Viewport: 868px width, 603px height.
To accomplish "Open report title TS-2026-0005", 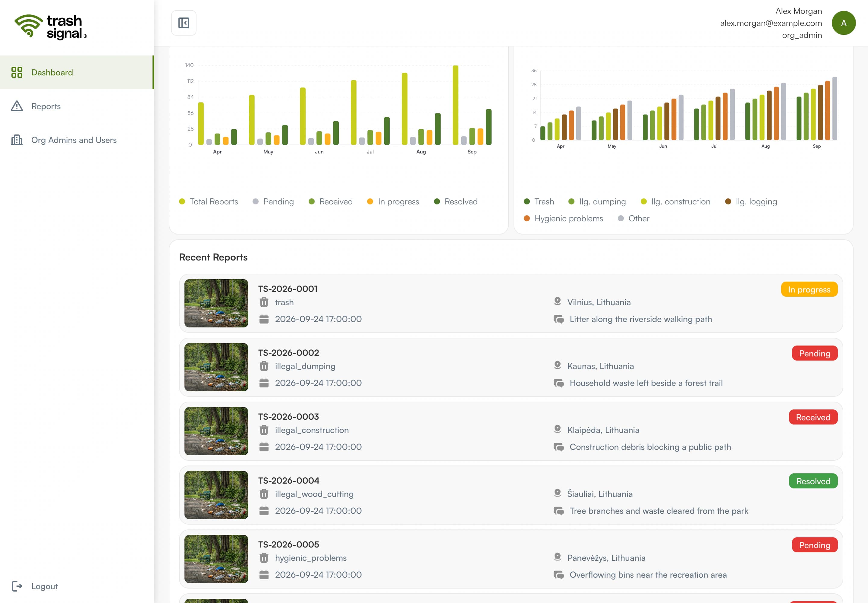I will pos(288,544).
